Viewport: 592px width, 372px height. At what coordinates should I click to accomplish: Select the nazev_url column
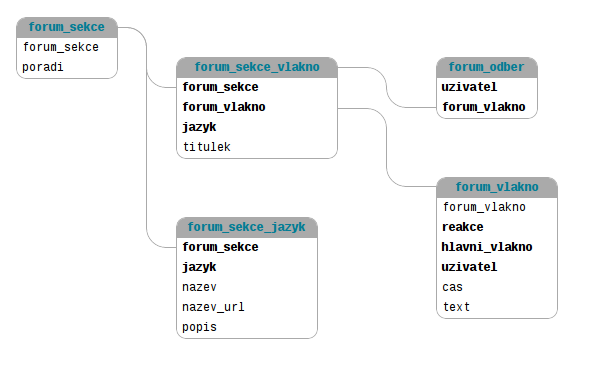click(x=213, y=307)
